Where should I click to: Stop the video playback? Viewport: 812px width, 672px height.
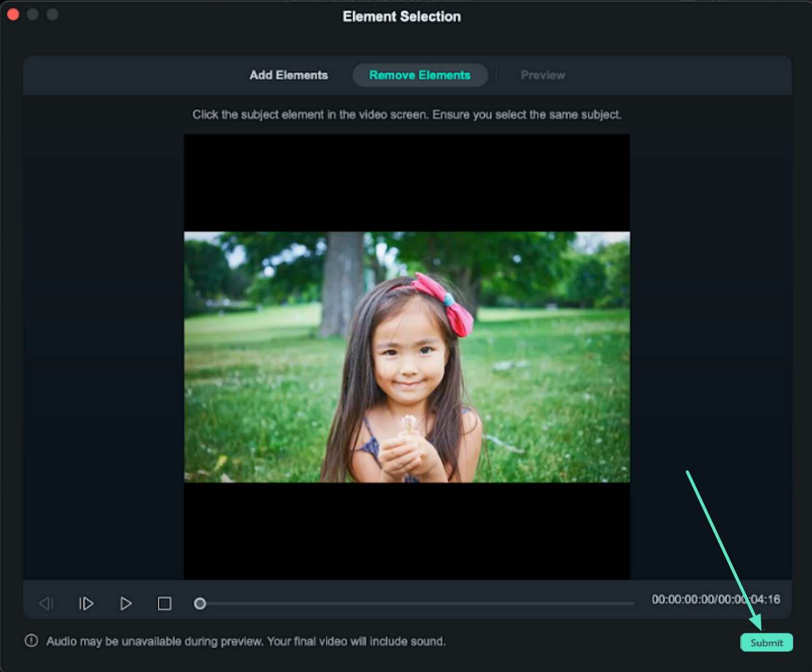pos(164,603)
